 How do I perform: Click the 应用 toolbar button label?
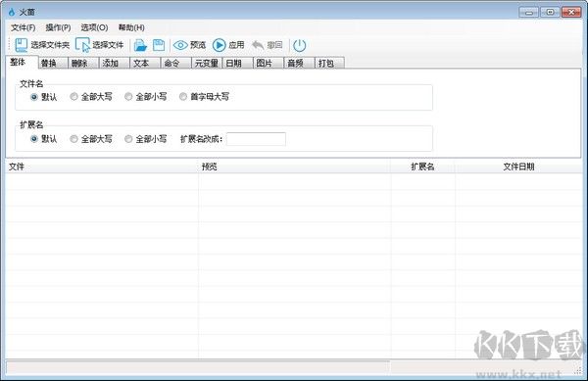(x=236, y=45)
